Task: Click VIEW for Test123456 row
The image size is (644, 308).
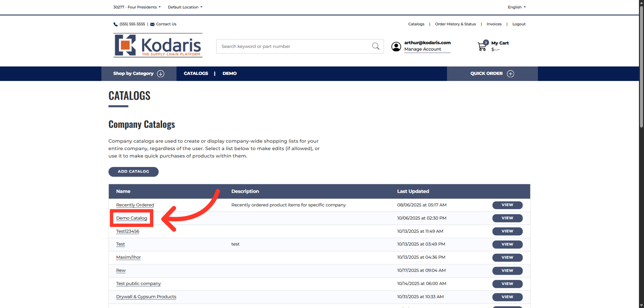Action: 507,231
